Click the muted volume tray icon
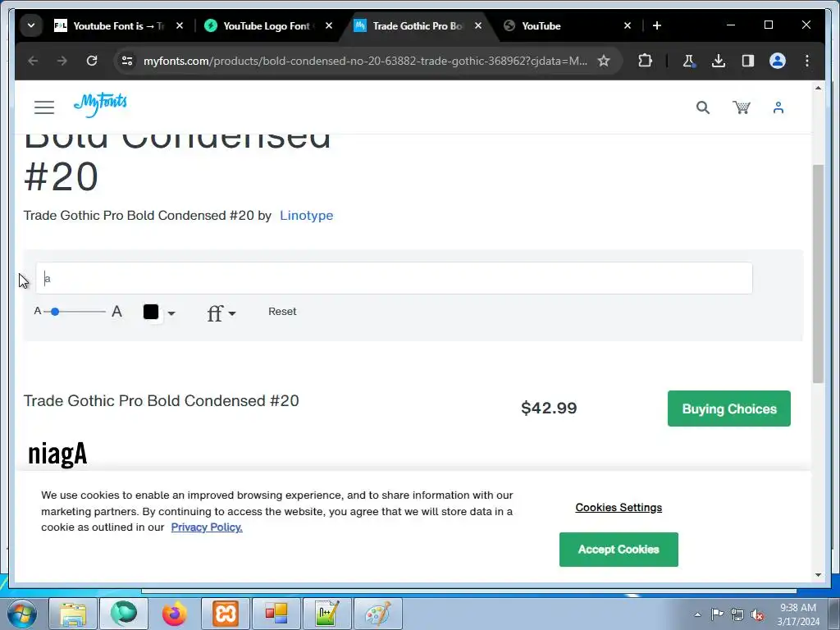The width and height of the screenshot is (840, 630). [x=757, y=614]
